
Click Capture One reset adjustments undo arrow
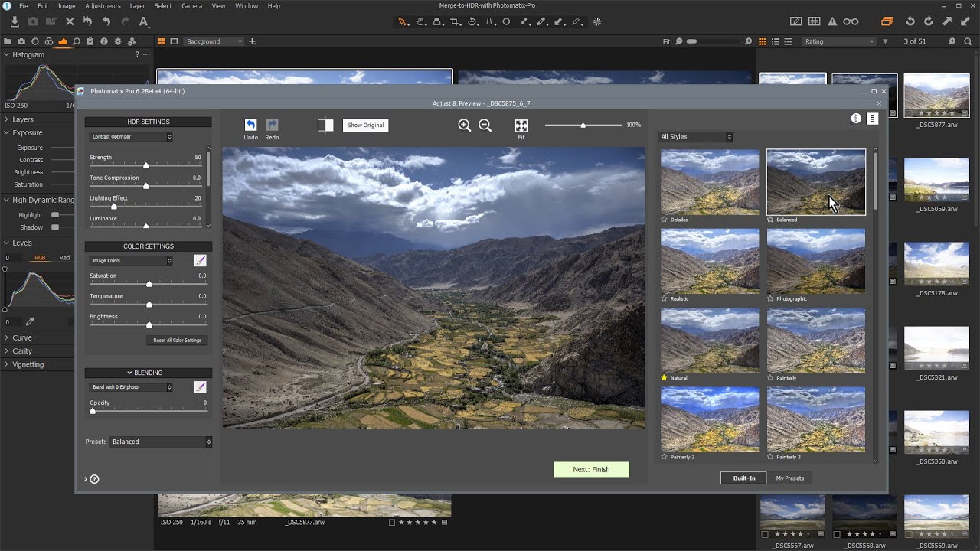(87, 22)
